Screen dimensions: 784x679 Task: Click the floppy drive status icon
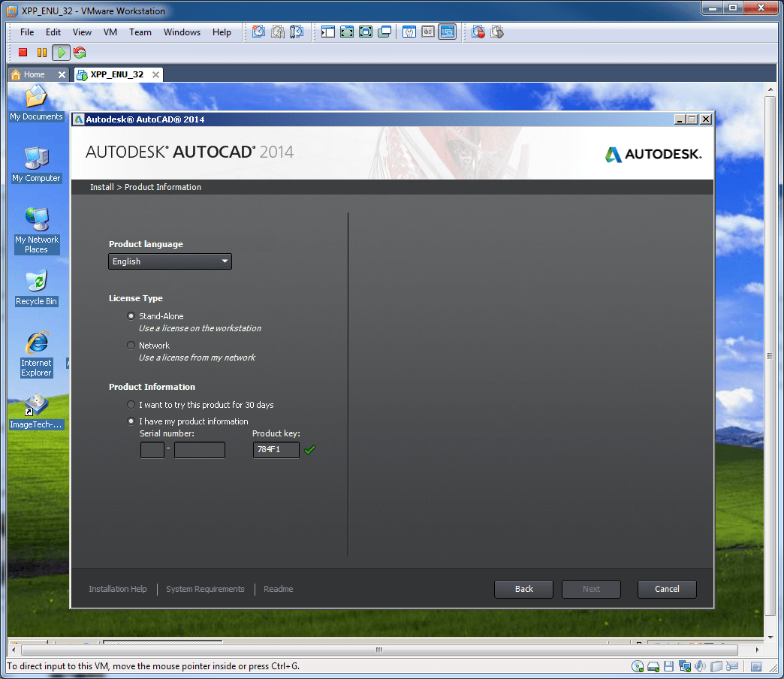pyautogui.click(x=668, y=666)
